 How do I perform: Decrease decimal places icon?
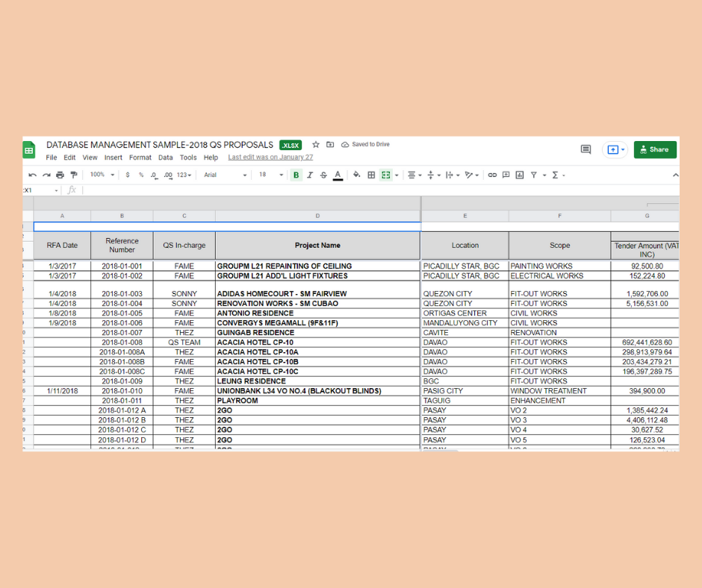[x=154, y=175]
